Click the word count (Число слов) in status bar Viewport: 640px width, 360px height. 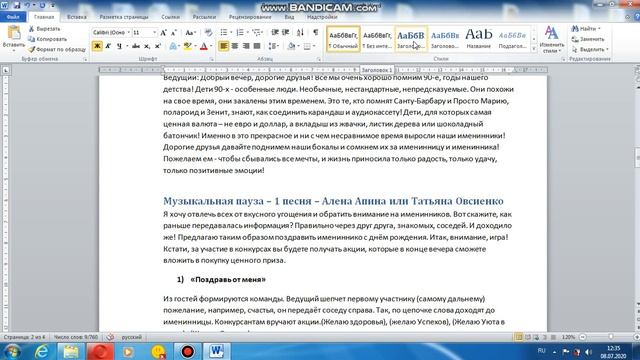76,337
